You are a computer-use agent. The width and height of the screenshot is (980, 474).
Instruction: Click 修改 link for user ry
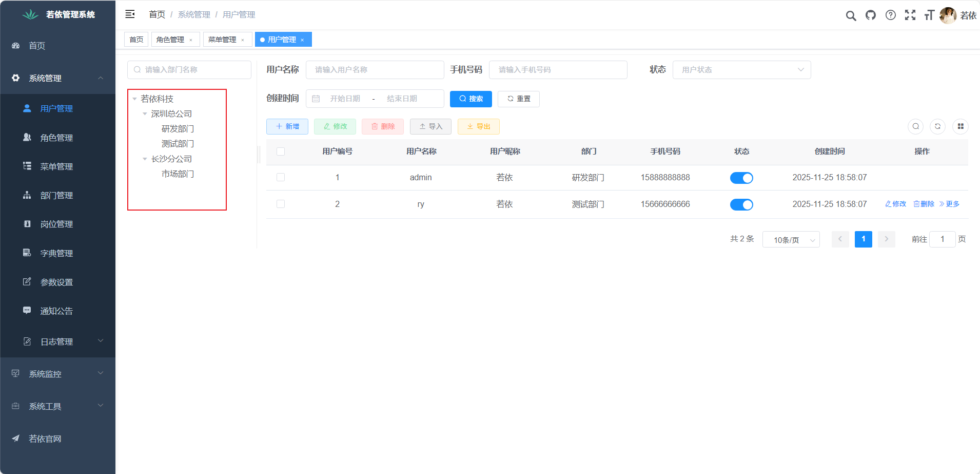(x=896, y=204)
